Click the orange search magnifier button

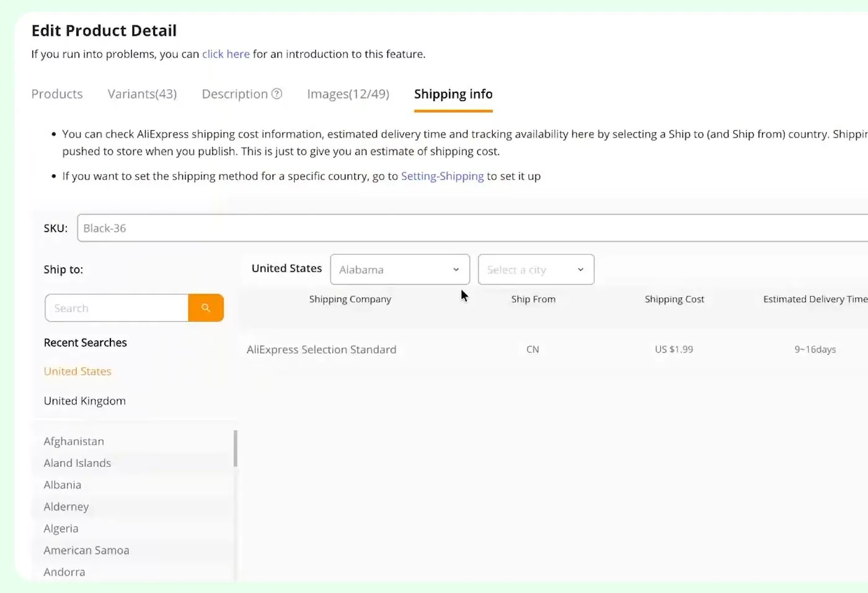[x=206, y=308]
